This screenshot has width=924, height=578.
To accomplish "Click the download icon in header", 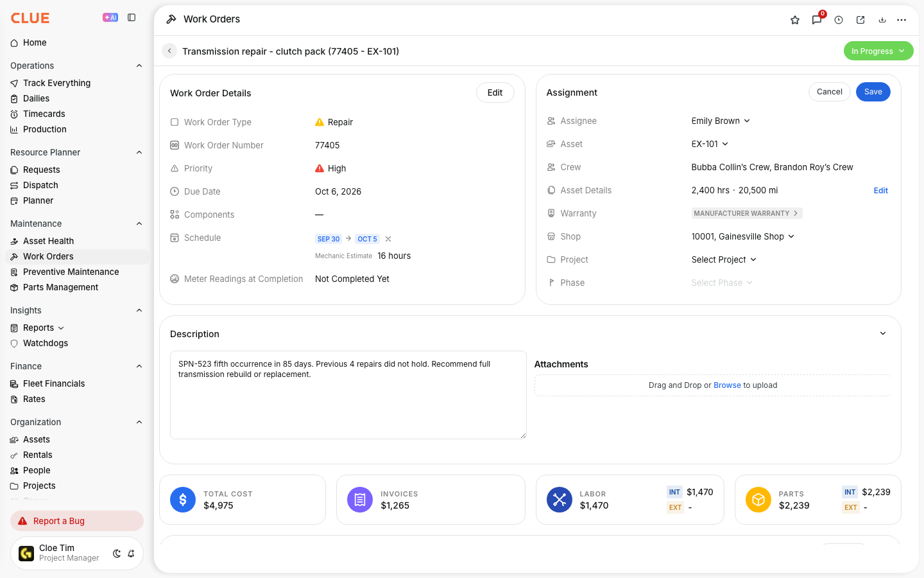I will pos(882,20).
